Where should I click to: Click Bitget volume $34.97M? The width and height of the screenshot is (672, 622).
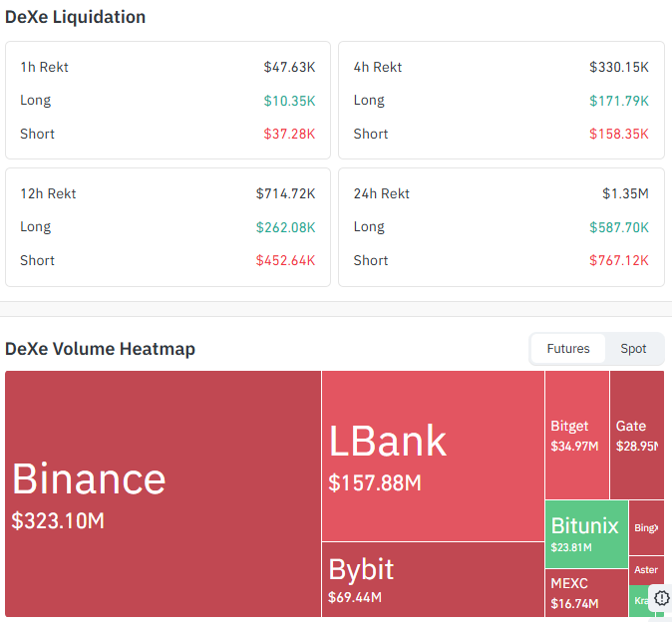tap(574, 447)
